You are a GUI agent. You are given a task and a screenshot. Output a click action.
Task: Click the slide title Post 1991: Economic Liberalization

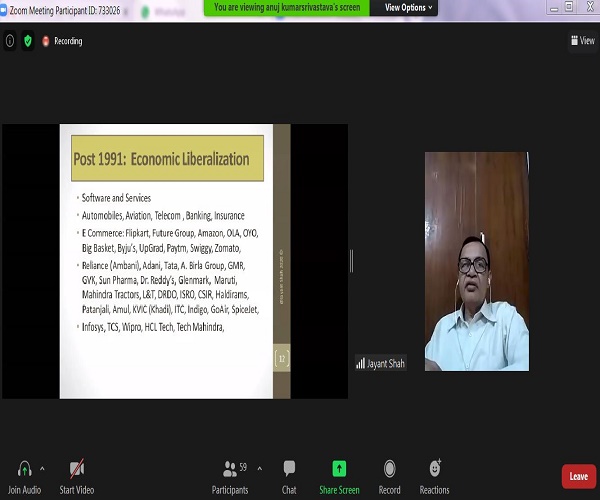pos(161,159)
